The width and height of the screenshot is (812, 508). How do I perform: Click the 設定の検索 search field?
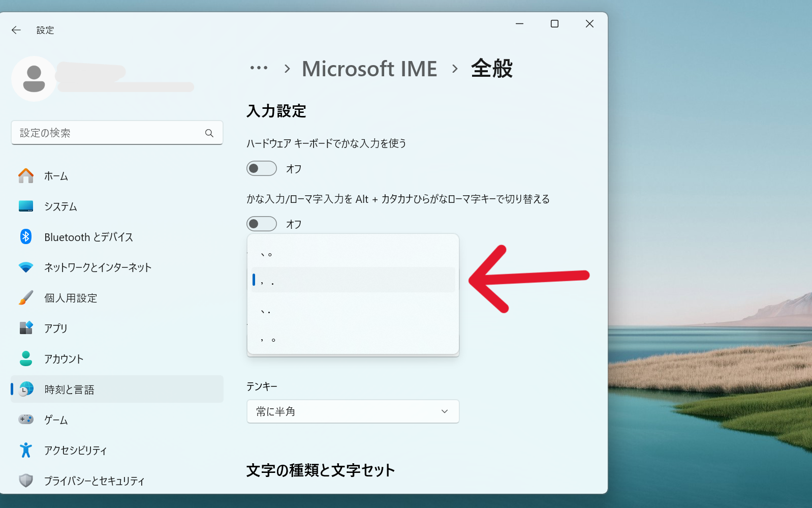click(x=117, y=133)
